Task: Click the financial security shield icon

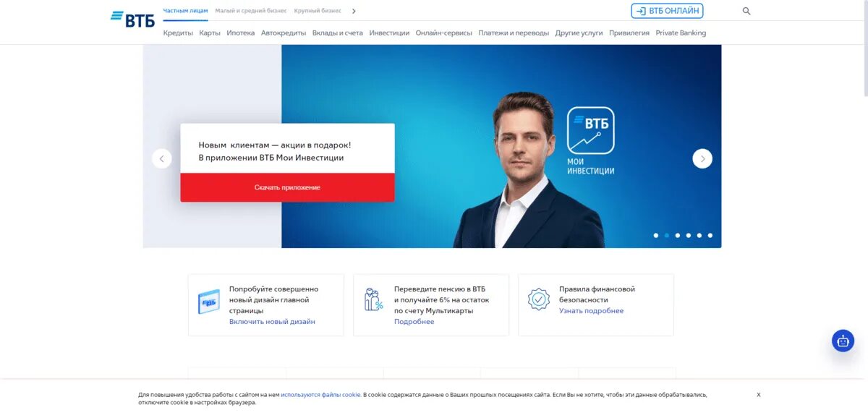Action: pos(538,299)
